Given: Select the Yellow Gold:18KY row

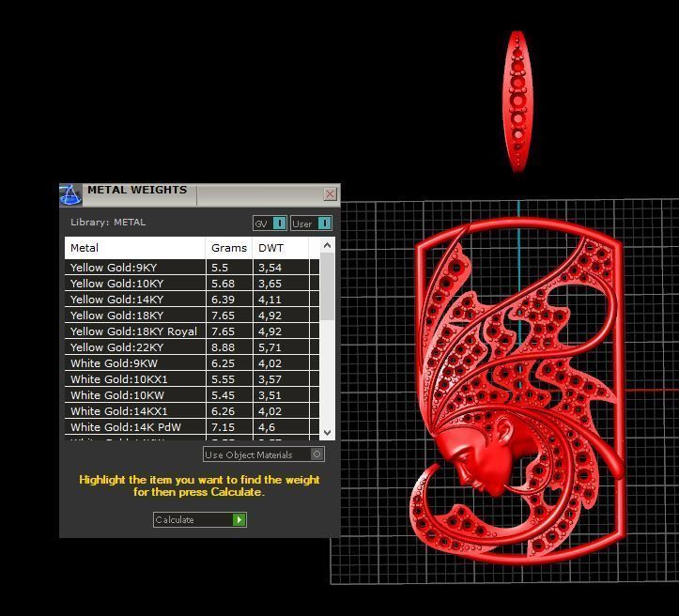Looking at the screenshot, I should tap(192, 316).
